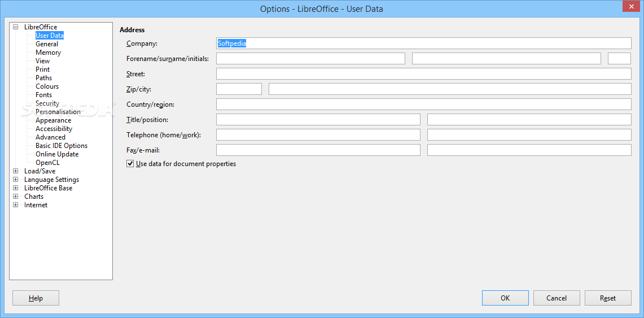Click the work Telephone input field
Screen dimensions: 644x318
click(x=529, y=135)
